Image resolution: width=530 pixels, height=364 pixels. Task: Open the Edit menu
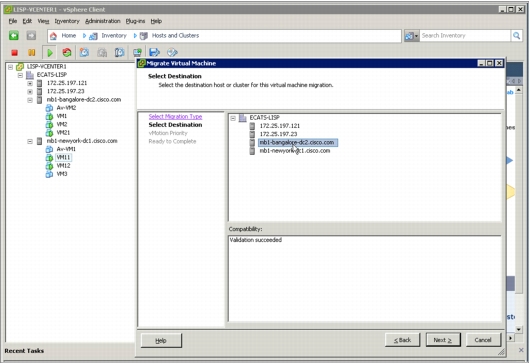(27, 21)
